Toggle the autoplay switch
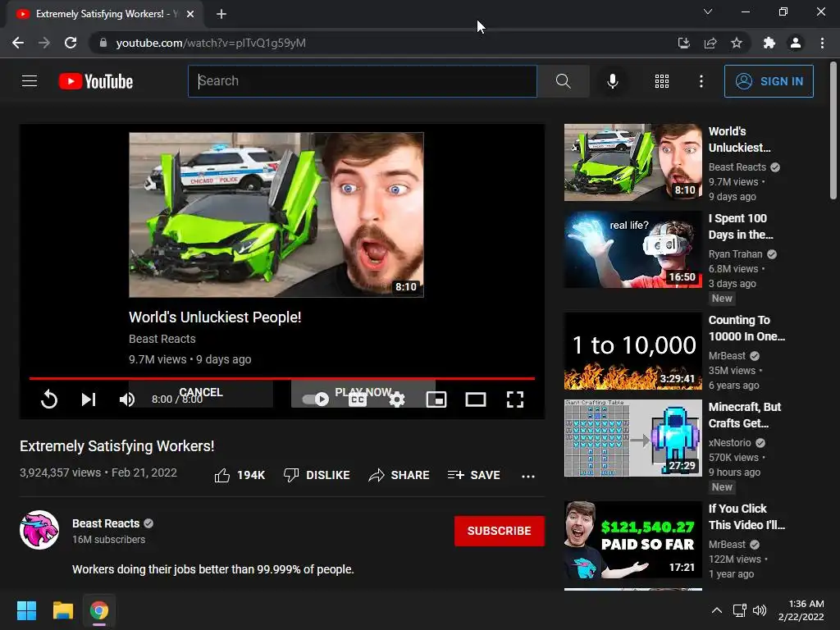840x630 pixels. coord(316,399)
